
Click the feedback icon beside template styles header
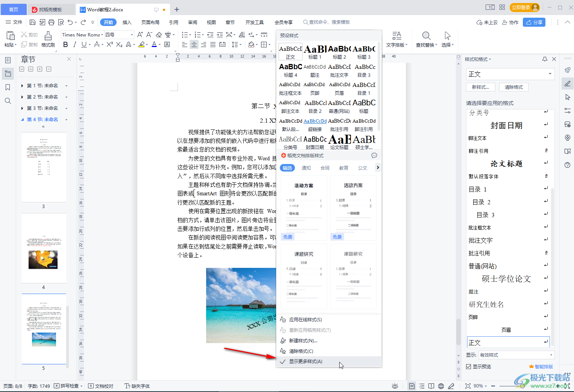(x=374, y=155)
